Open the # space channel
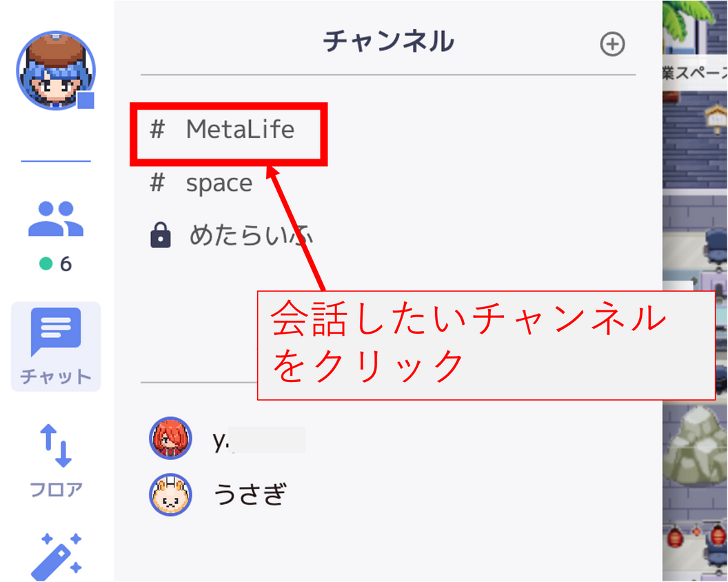 tap(201, 183)
